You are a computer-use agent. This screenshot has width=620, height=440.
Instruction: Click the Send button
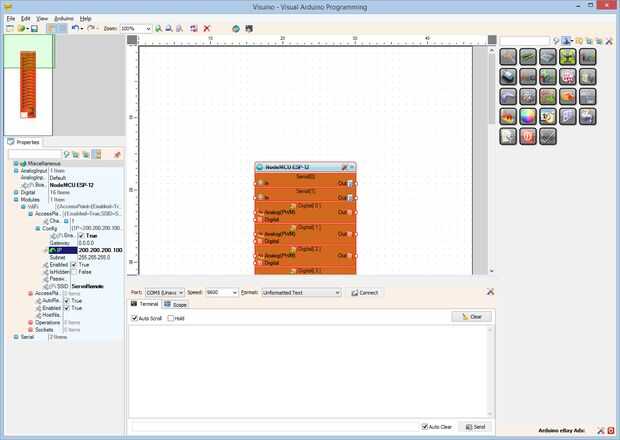476,427
